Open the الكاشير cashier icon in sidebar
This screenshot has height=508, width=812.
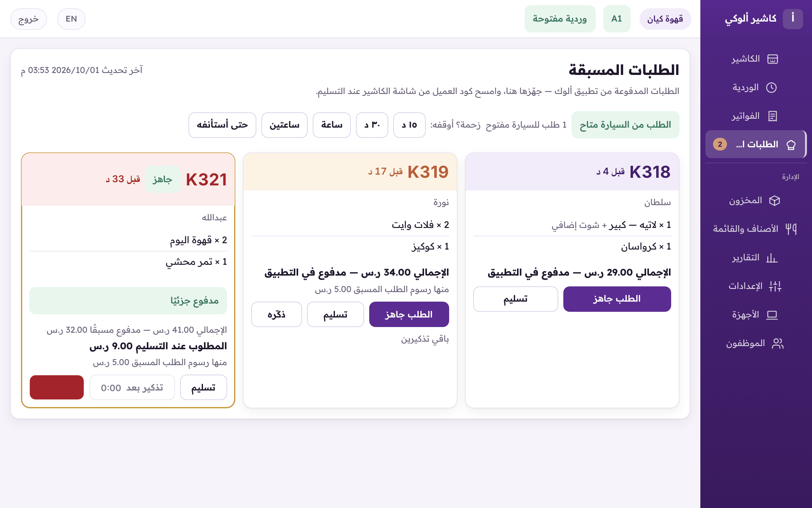pyautogui.click(x=772, y=59)
